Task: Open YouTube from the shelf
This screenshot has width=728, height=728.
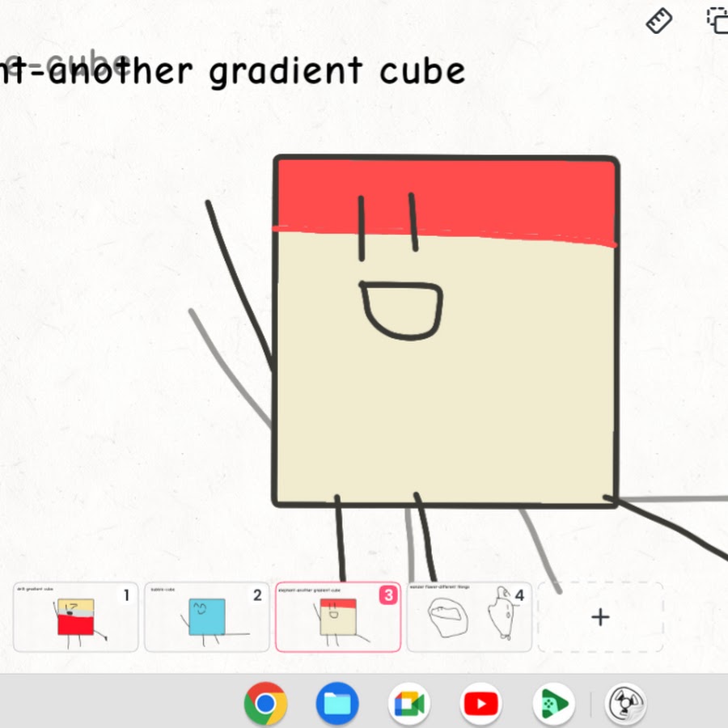Action: click(x=481, y=704)
